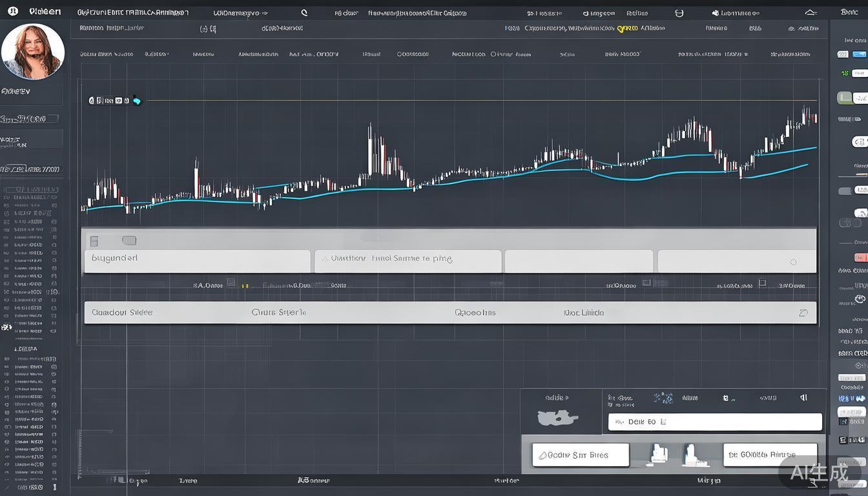Click the edit icon on the Doc Liitide row

click(803, 313)
